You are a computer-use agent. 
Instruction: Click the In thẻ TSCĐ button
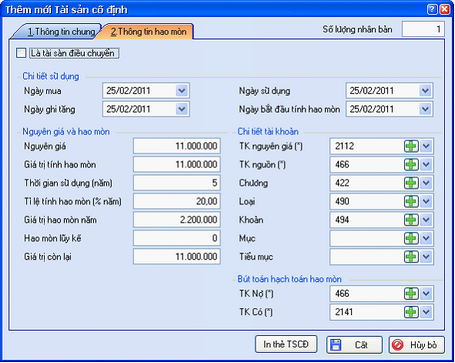pos(286,344)
